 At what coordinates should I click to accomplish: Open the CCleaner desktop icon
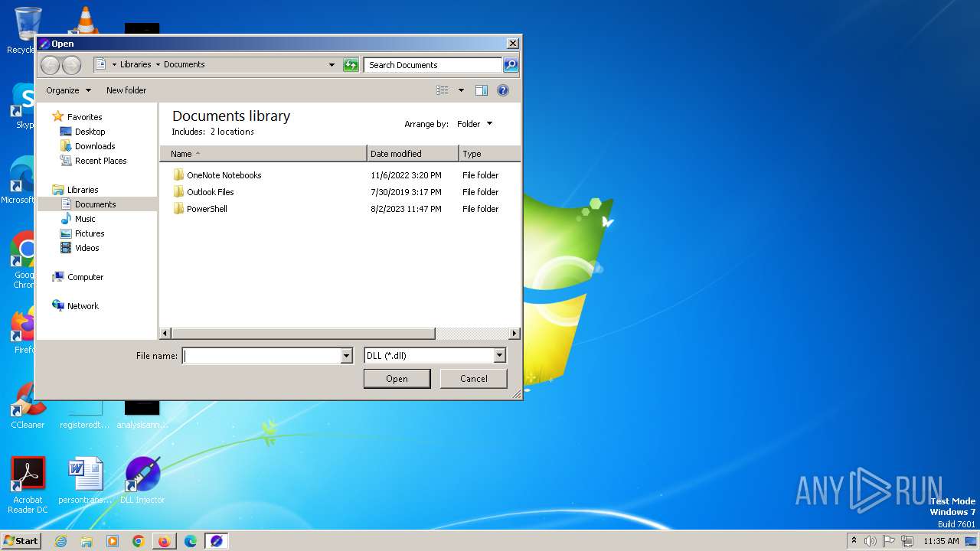click(28, 406)
